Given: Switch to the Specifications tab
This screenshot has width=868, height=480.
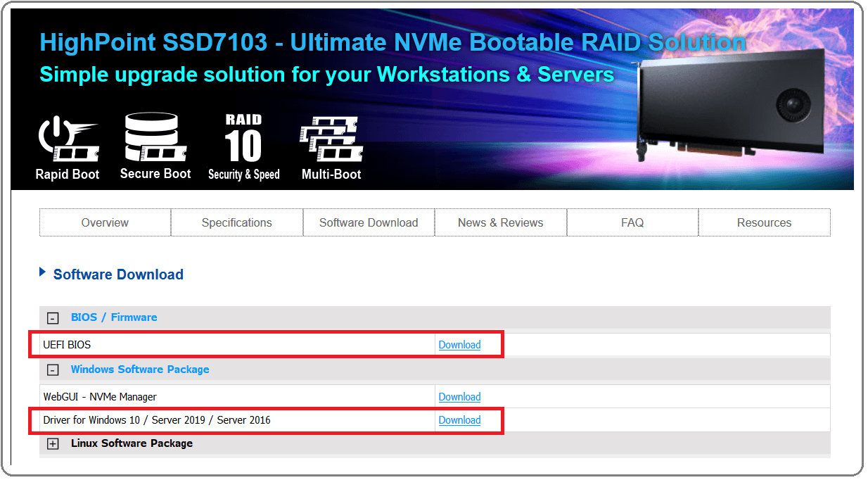Looking at the screenshot, I should [236, 222].
